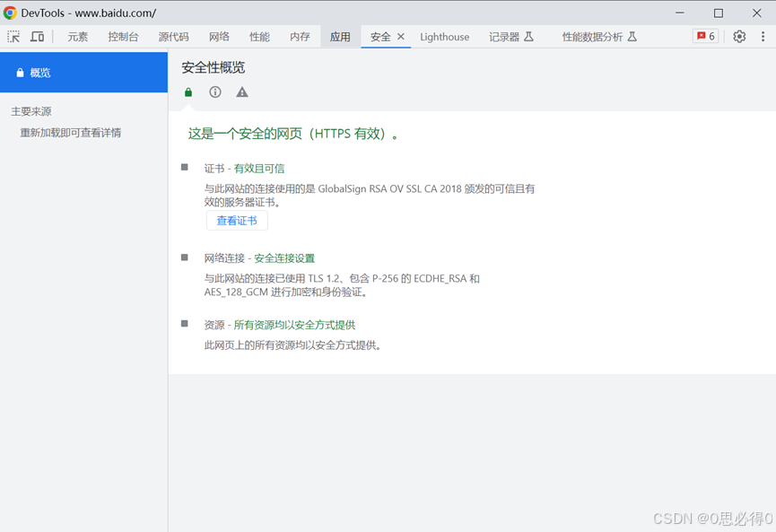Click the DevTools - www.baidu.com/ window title
The width and height of the screenshot is (776, 532).
pyautogui.click(x=89, y=13)
